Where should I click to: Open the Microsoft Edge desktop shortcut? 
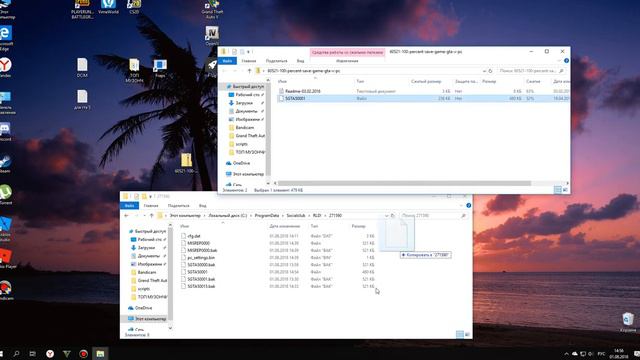pyautogui.click(x=6, y=38)
